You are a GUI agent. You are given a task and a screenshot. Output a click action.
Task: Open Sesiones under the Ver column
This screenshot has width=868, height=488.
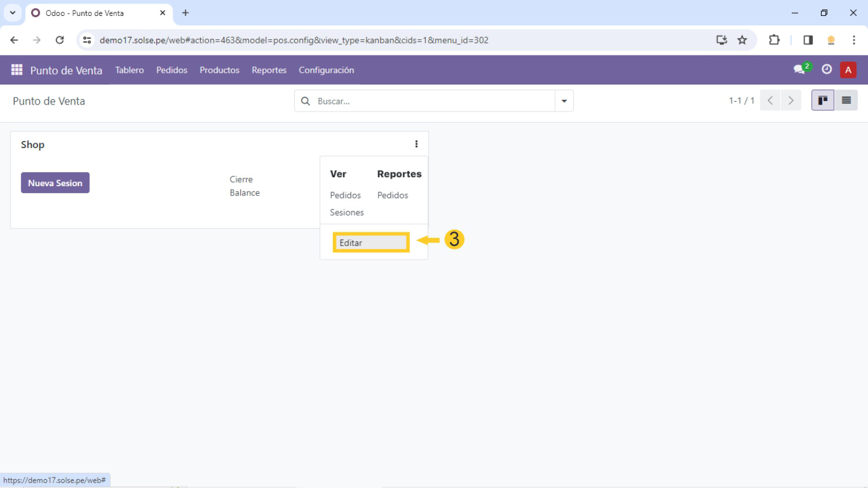[x=346, y=213]
